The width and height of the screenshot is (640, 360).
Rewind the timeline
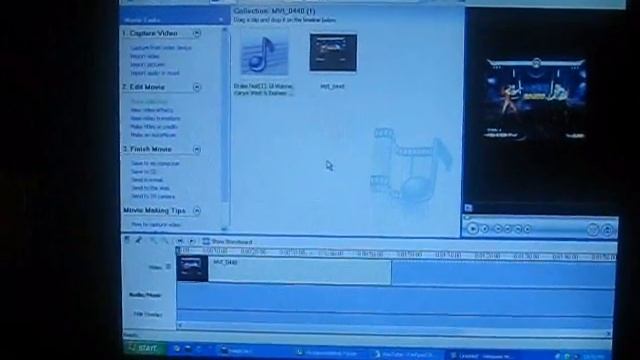point(180,241)
